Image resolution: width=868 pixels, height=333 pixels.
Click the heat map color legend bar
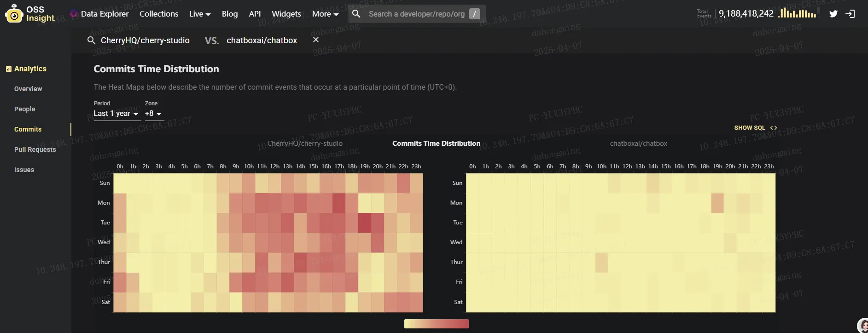pyautogui.click(x=437, y=324)
